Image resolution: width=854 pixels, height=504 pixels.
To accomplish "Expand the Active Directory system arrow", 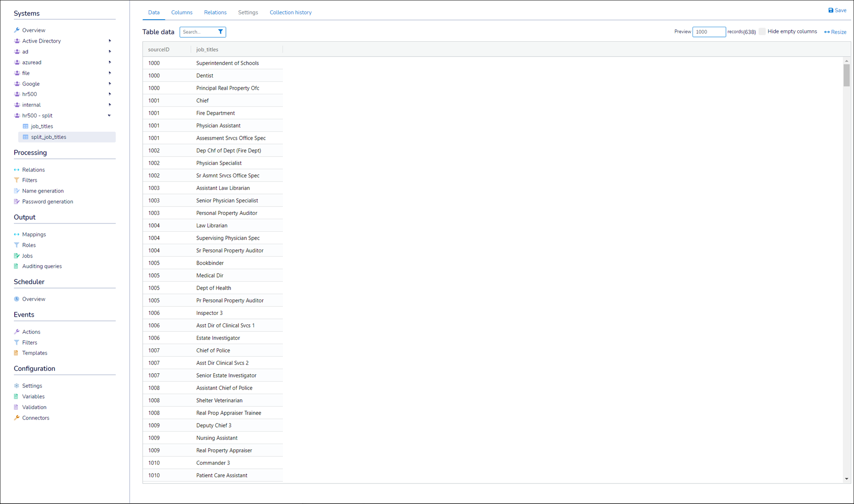I will (110, 41).
